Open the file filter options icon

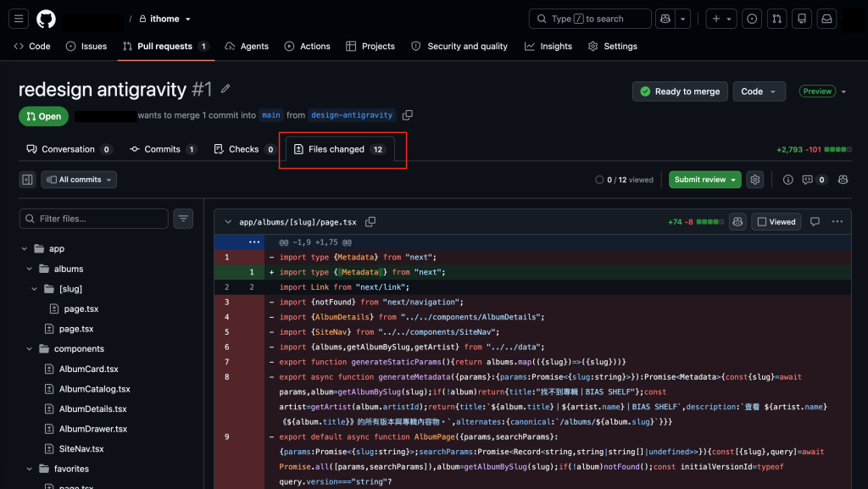pos(183,219)
